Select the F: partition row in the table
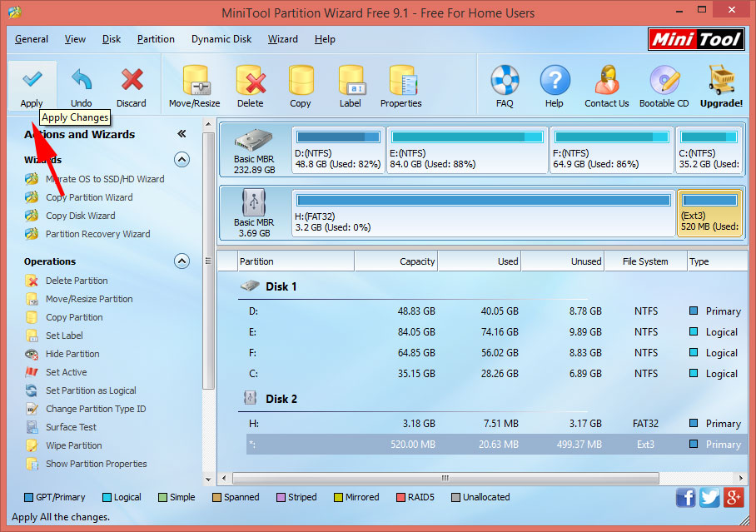Screen dimensions: 756x532 click(496, 353)
